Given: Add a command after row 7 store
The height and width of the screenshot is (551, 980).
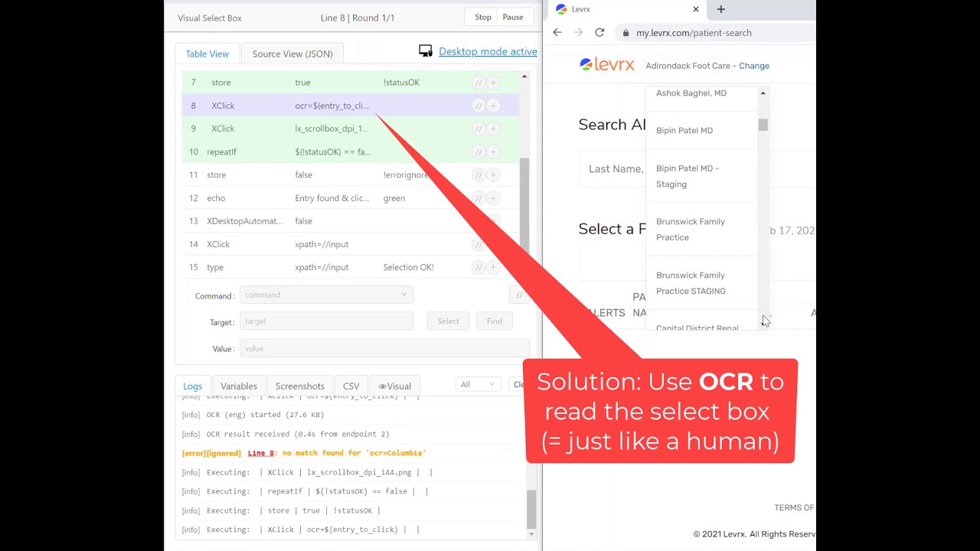Looking at the screenshot, I should point(493,83).
